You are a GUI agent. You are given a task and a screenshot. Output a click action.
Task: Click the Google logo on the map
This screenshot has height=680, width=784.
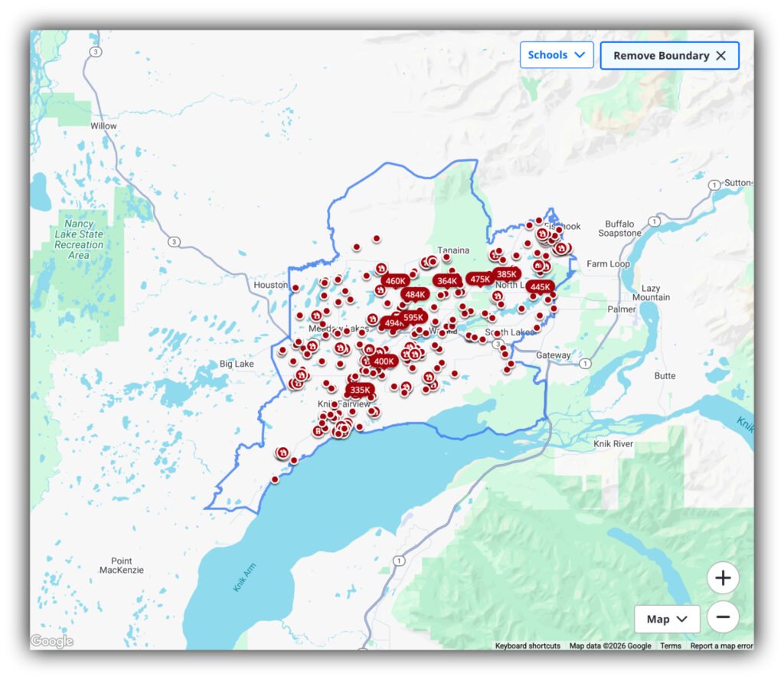point(52,642)
